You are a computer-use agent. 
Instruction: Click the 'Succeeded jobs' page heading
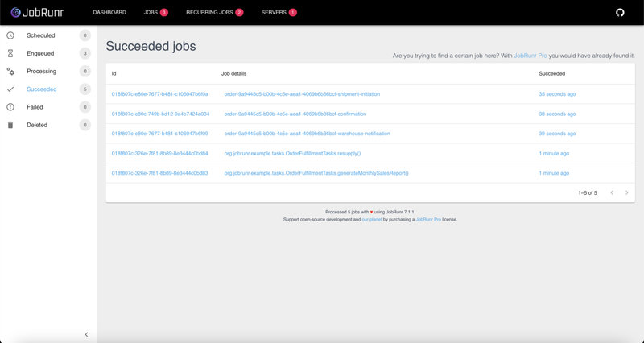(151, 46)
